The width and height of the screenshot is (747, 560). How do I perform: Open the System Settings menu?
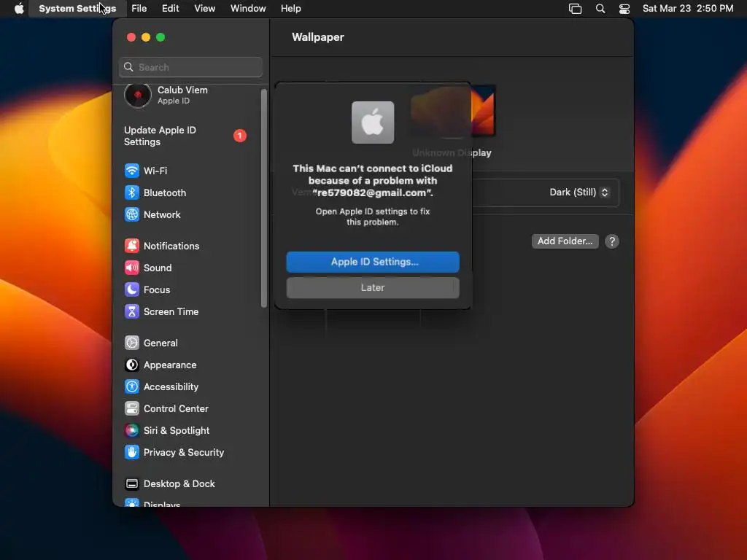click(77, 8)
